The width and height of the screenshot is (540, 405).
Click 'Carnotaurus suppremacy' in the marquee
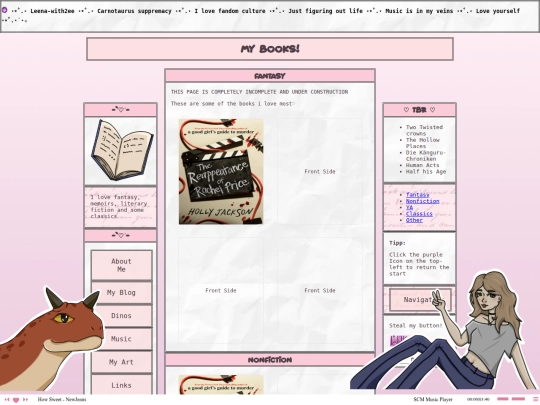[x=134, y=11]
